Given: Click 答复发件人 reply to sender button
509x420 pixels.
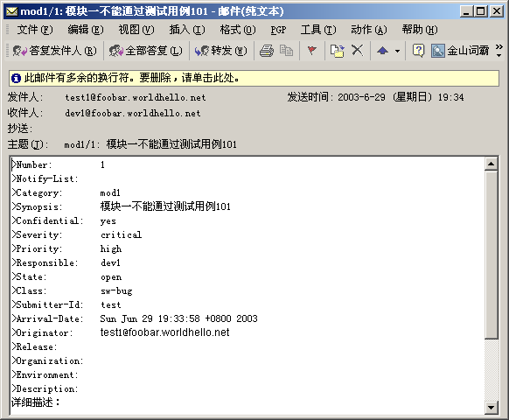Looking at the screenshot, I should point(54,51).
